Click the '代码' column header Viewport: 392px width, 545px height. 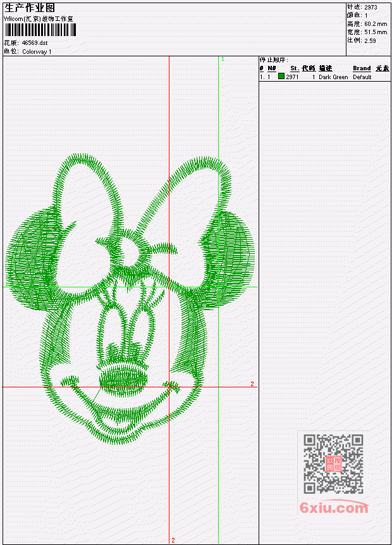coord(309,68)
